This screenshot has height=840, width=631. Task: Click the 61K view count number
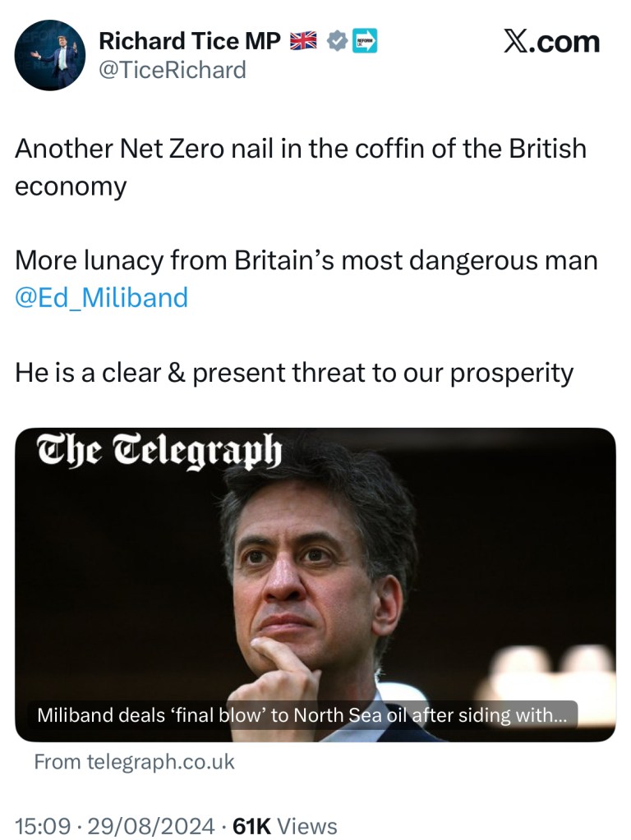point(253,825)
